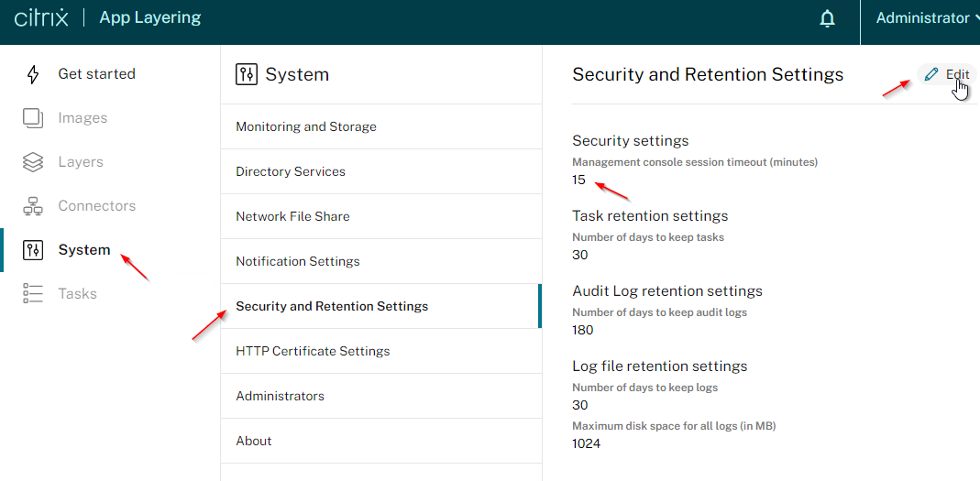Click the Connectors network icon

32,206
